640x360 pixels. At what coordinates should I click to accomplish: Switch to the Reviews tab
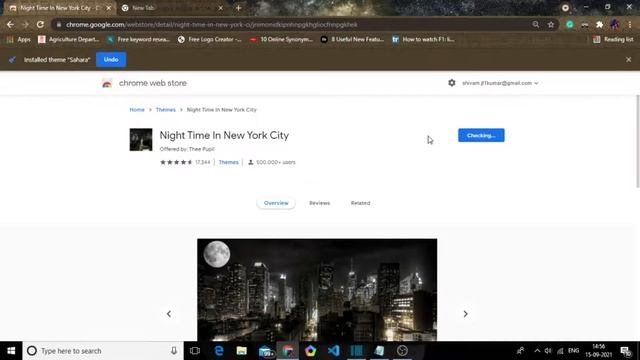[x=320, y=203]
